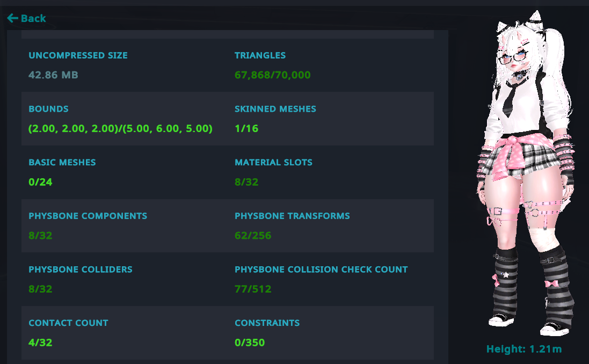The image size is (589, 364).
Task: Click the PhysBone Components heading
Action: tap(88, 216)
